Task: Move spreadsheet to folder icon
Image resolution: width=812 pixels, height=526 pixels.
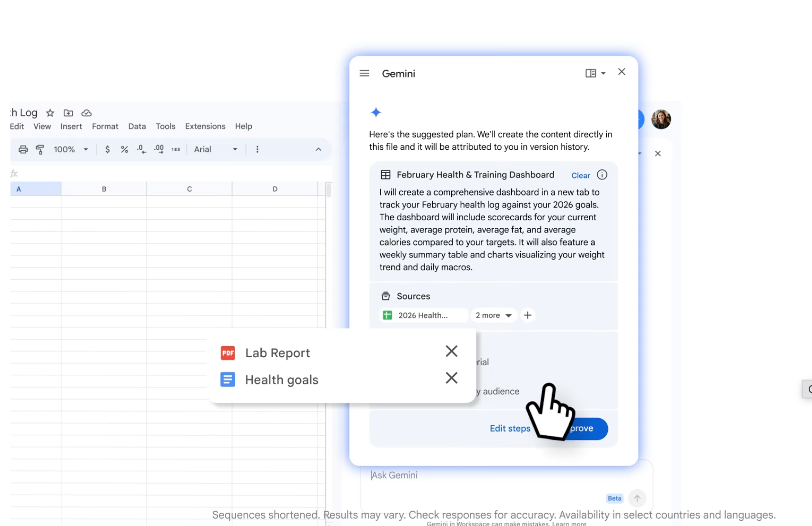Action: [68, 113]
